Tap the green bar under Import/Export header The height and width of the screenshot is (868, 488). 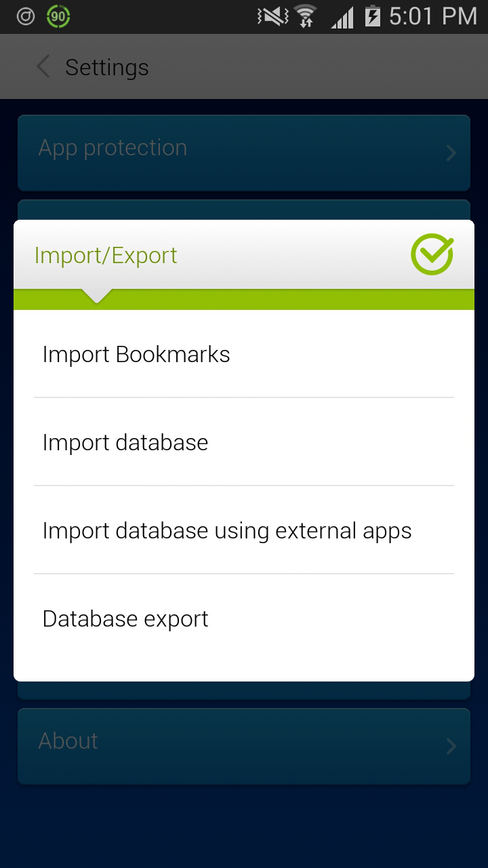[271, 299]
